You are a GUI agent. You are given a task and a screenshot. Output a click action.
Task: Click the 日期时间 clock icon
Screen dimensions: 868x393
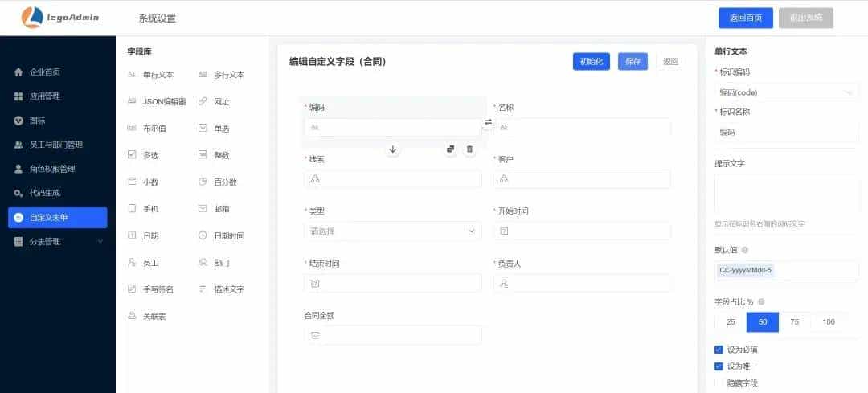pyautogui.click(x=203, y=235)
